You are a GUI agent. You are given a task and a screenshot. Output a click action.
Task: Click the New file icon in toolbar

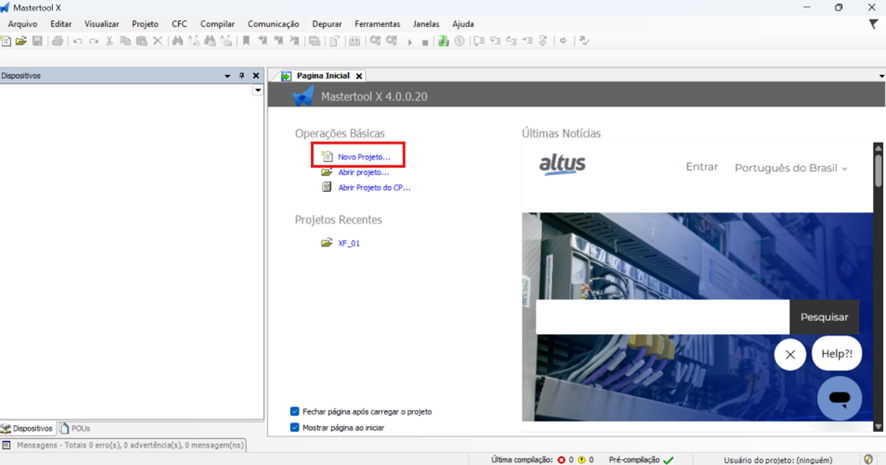point(7,41)
